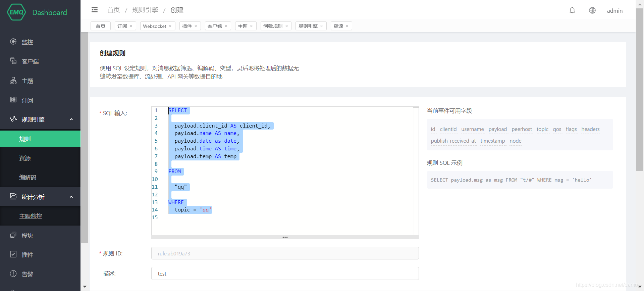Click the FROM keyword on line 9

175,172
